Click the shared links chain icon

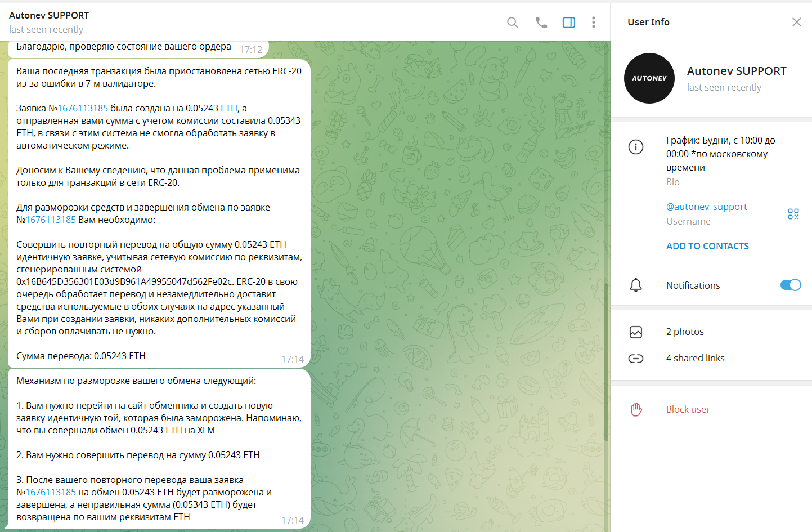point(635,359)
